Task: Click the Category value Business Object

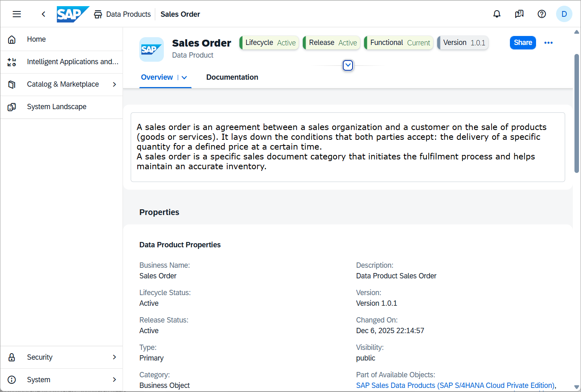Action: pyautogui.click(x=165, y=385)
